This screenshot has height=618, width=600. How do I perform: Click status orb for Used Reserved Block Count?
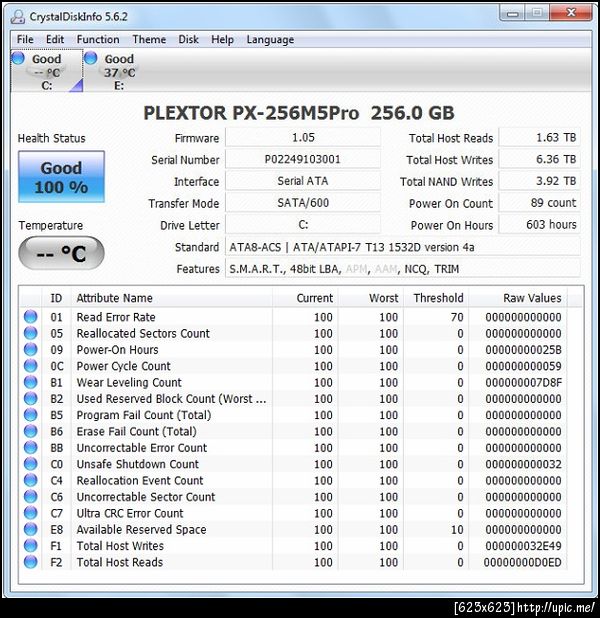coord(30,398)
